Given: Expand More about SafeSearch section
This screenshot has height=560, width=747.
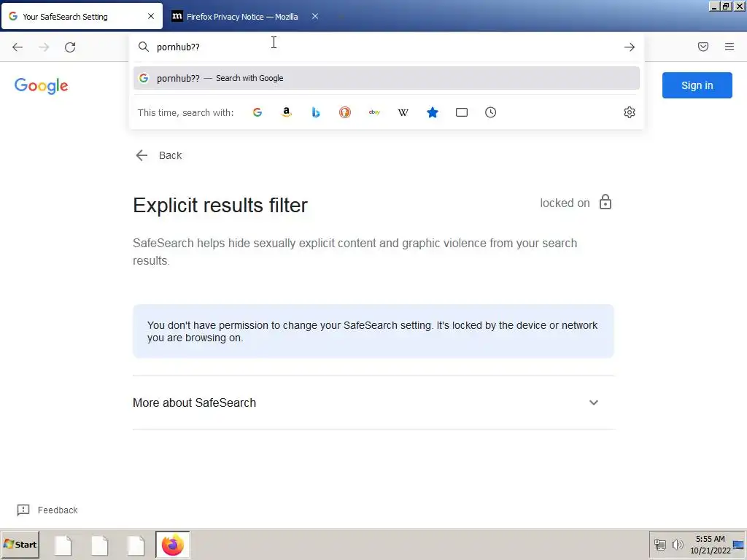Looking at the screenshot, I should click(x=373, y=402).
